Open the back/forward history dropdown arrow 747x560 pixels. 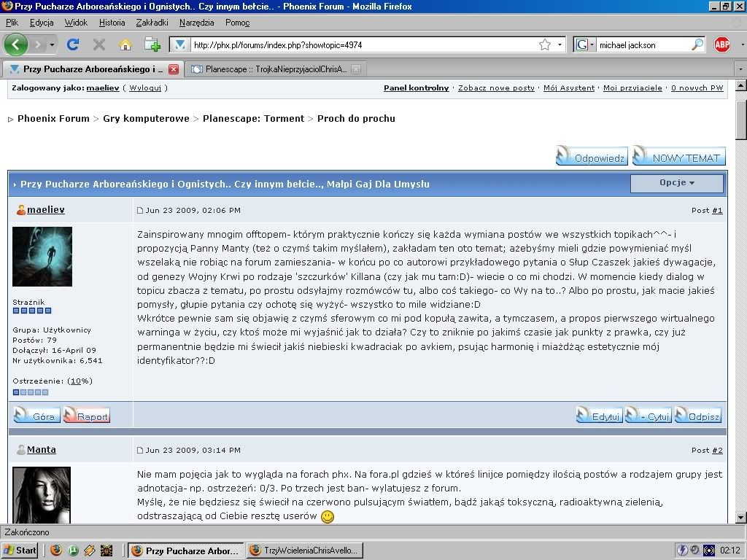52,44
